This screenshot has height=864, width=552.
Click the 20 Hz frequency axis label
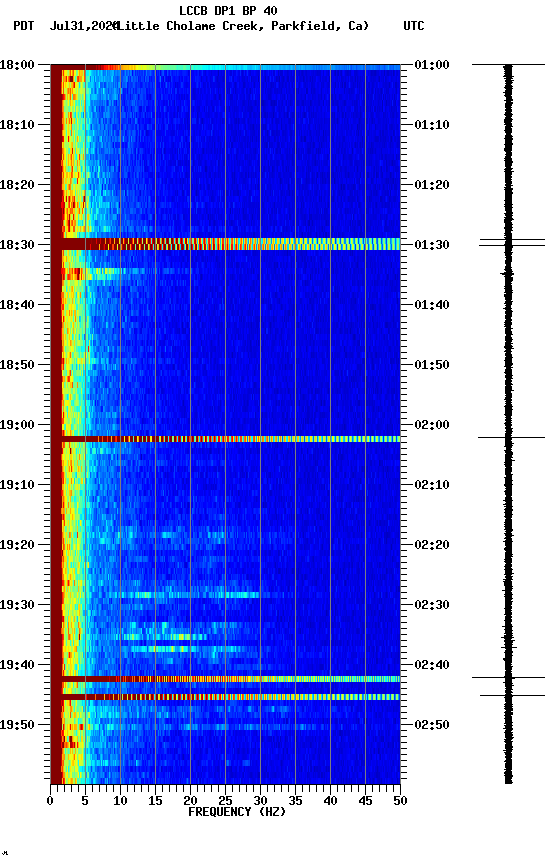coord(190,801)
